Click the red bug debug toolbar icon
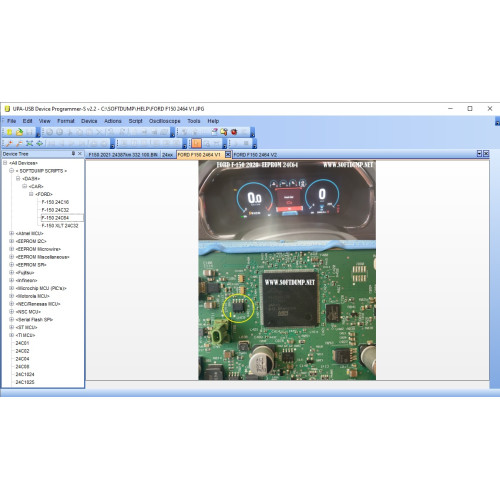Viewport: 500px width, 500px height. 234,132
